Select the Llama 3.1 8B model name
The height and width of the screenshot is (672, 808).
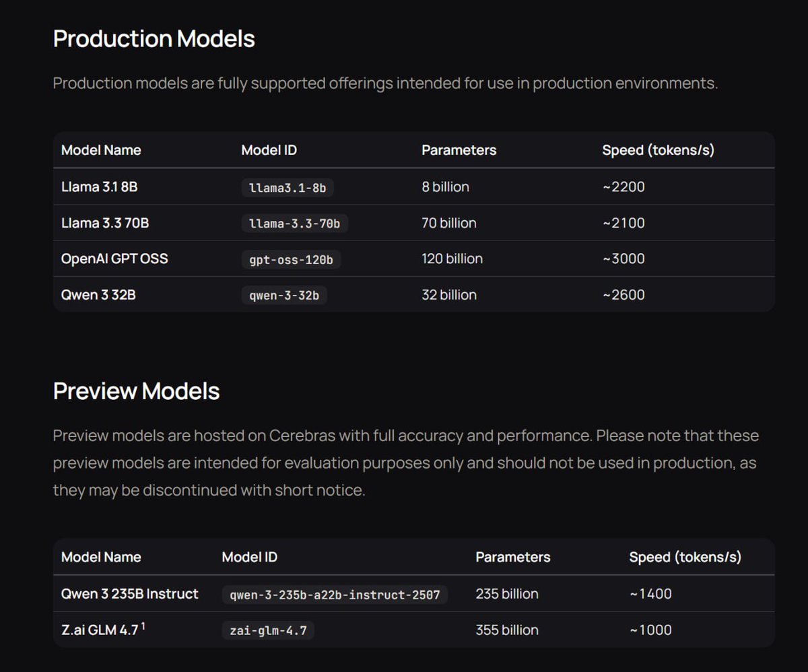[x=99, y=187]
